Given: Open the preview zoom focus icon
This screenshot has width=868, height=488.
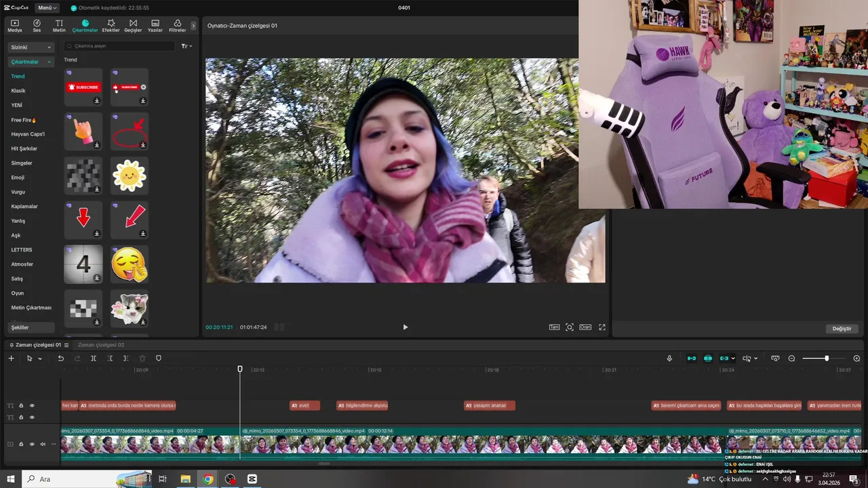Looking at the screenshot, I should point(570,327).
